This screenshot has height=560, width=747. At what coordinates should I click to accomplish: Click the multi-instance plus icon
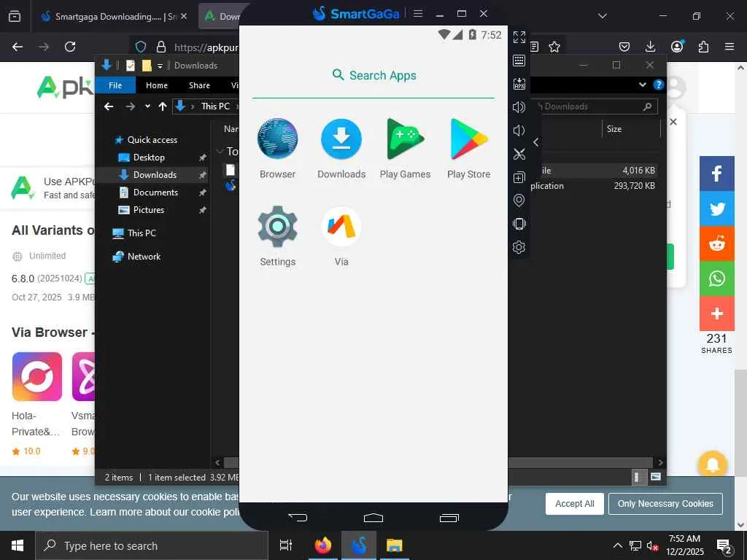519,177
